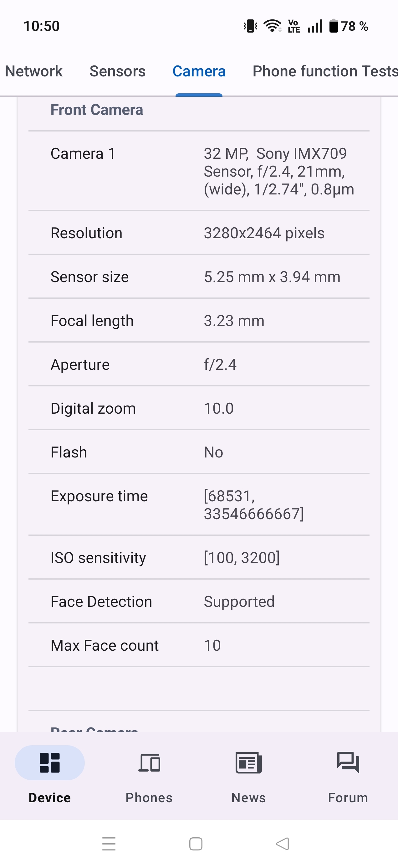Tap the Front Camera section header
This screenshot has width=398, height=868.
click(x=97, y=110)
